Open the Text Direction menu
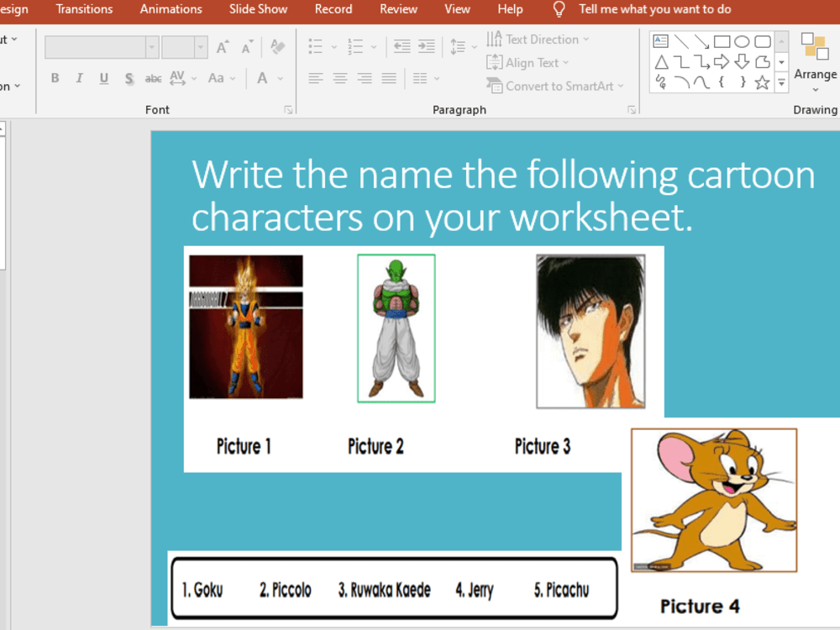This screenshot has width=840, height=630. pos(538,39)
